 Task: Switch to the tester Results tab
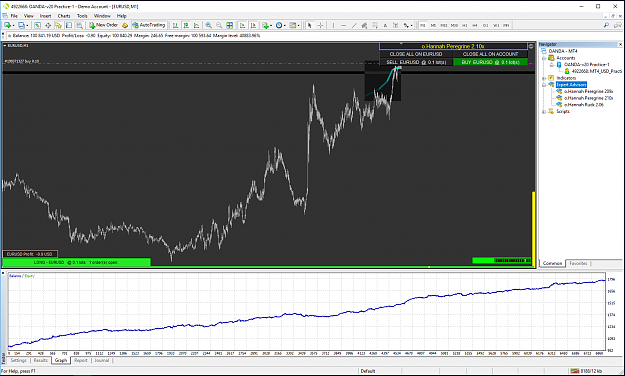click(41, 360)
